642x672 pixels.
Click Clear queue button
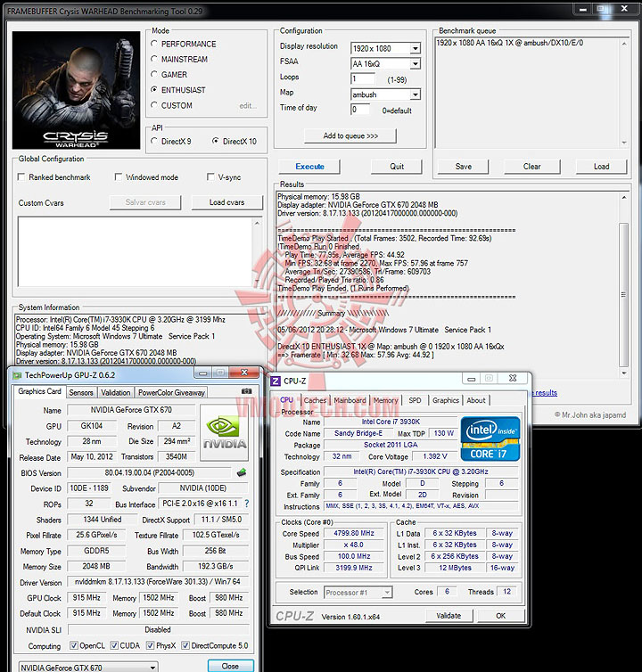click(x=531, y=167)
